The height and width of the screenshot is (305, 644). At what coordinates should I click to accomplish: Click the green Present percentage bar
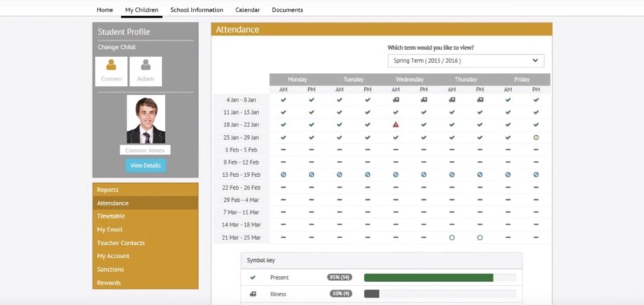(x=428, y=277)
